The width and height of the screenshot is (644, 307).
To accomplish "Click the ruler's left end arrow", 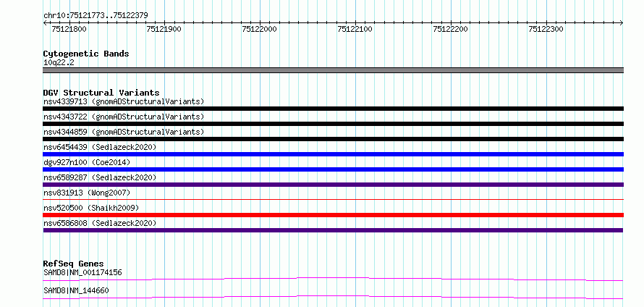I will [45, 22].
